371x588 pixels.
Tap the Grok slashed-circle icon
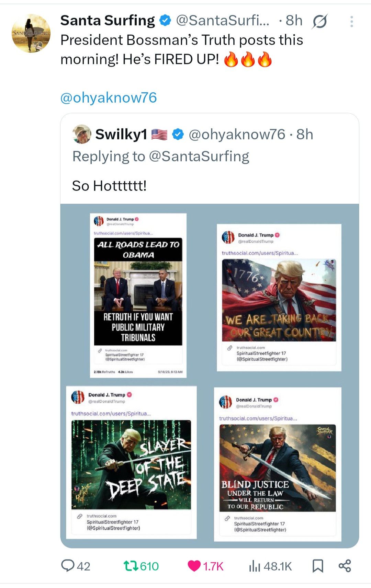320,22
